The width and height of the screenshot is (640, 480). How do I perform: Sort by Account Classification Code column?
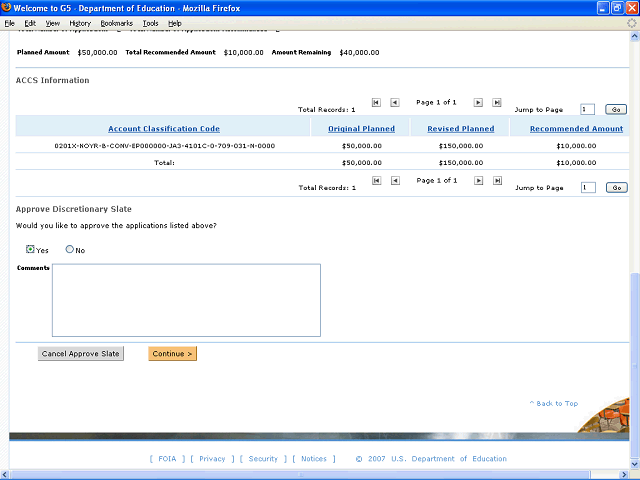[164, 128]
